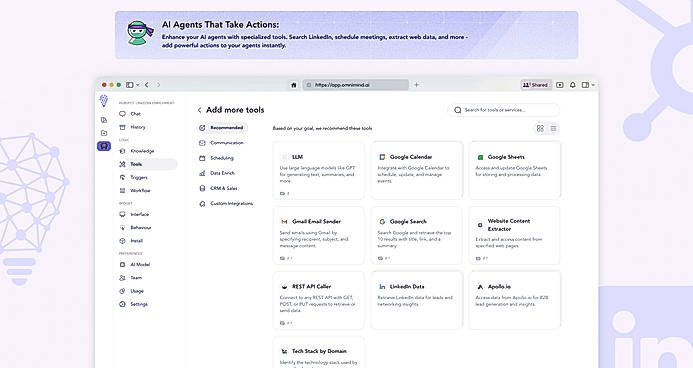Click 'Based on your goal, we recommend these tools'
Viewport: 693px width, 368px height.
pyautogui.click(x=322, y=129)
